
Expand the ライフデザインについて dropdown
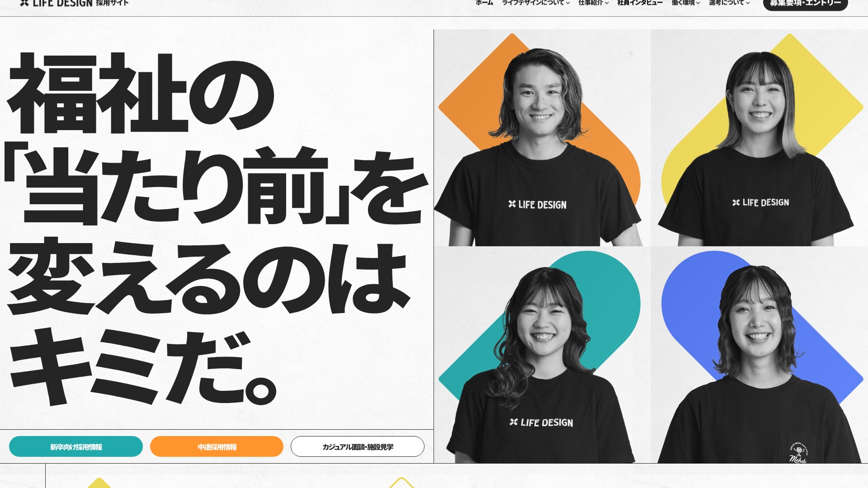pos(535,3)
